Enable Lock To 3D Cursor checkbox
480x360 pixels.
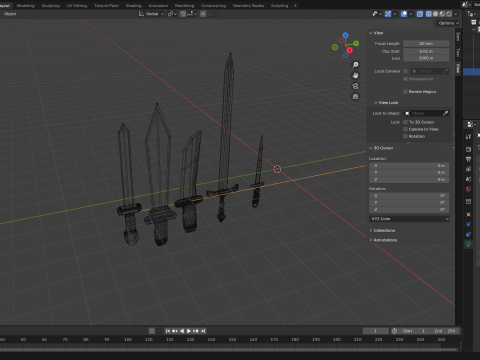(x=405, y=122)
